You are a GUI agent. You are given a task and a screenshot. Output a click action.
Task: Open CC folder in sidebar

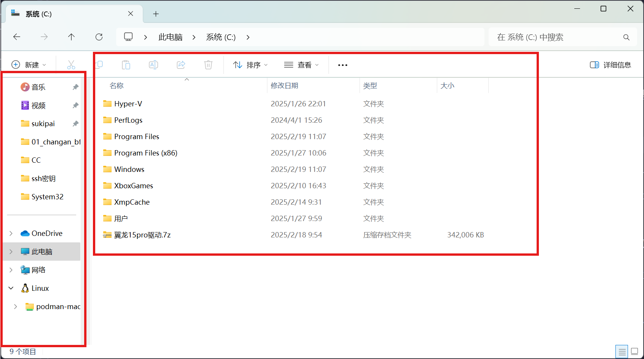click(31, 160)
